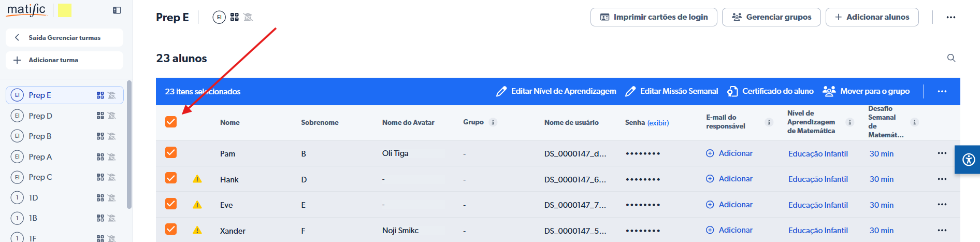Viewport: 980px width, 242px height.
Task: Click Adicionar alunos button
Action: pos(872,17)
